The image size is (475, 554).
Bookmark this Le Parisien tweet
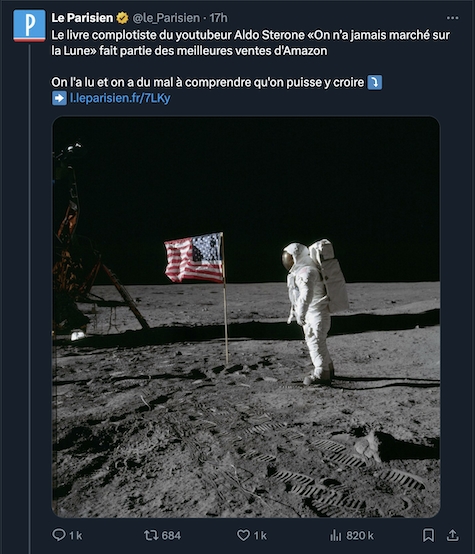click(428, 535)
